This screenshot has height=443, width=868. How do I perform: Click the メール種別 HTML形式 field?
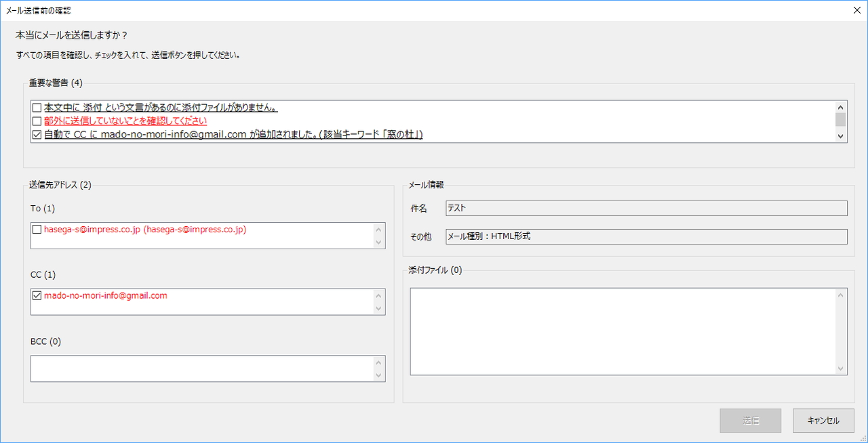pos(644,236)
